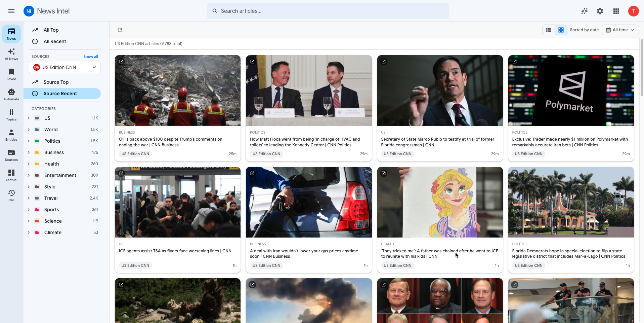Select Source Top
The height and width of the screenshot is (323, 644).
pyautogui.click(x=62, y=82)
